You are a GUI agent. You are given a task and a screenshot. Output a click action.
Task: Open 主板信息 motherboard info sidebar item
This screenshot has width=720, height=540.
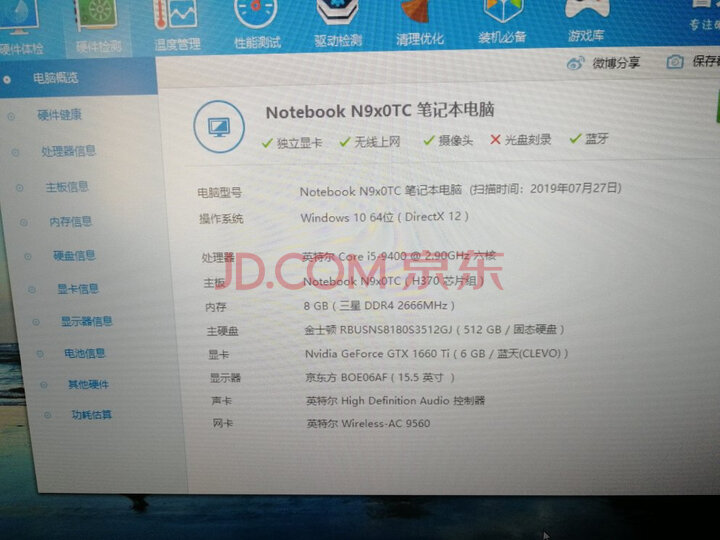tap(67, 186)
